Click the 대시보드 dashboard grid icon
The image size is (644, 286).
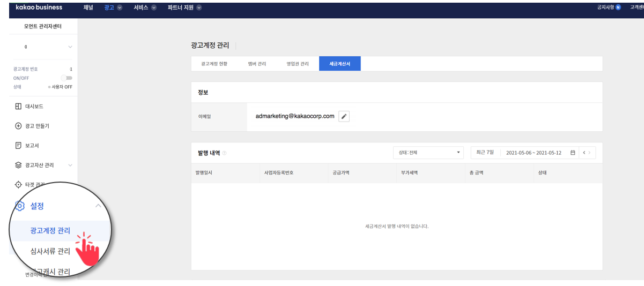pyautogui.click(x=18, y=107)
